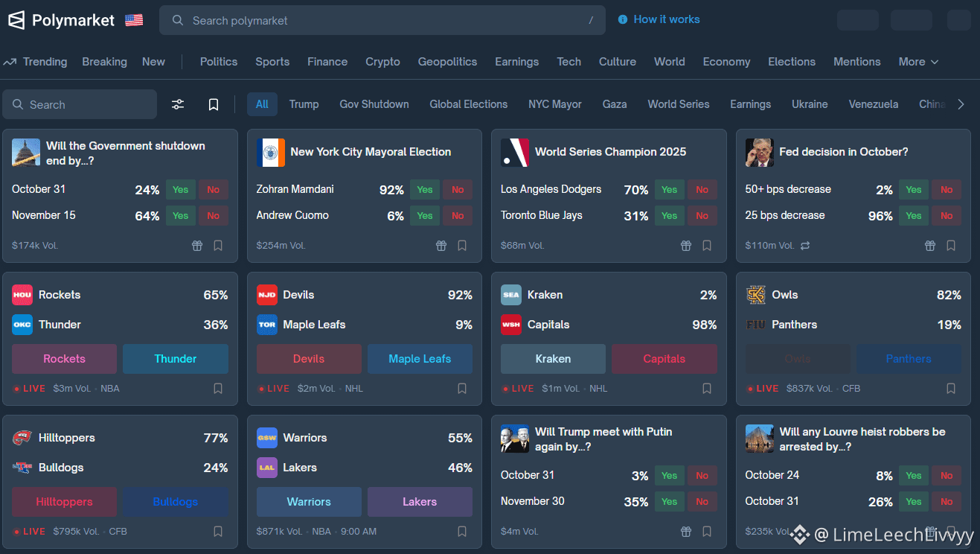The height and width of the screenshot is (554, 980).
Task: Bookmark the Warriors vs Lakers game
Action: (462, 531)
